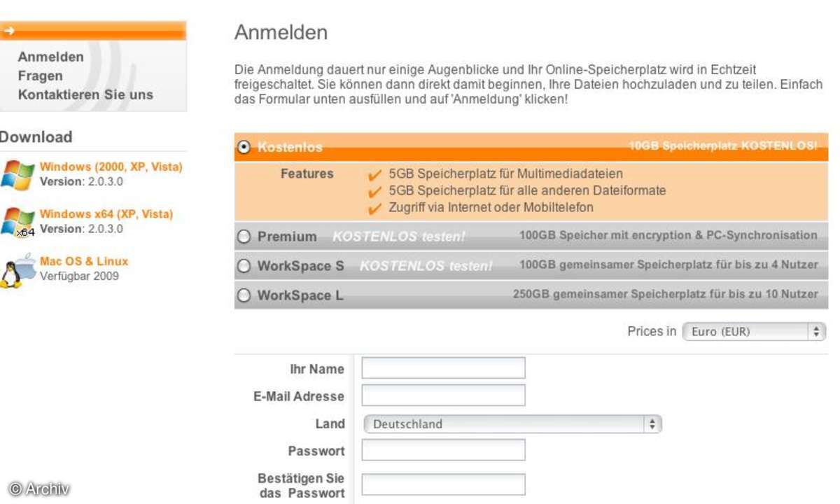Screen dimensions: 840x504
Task: Choose the WorkSpace L radio option
Action: pos(244,295)
